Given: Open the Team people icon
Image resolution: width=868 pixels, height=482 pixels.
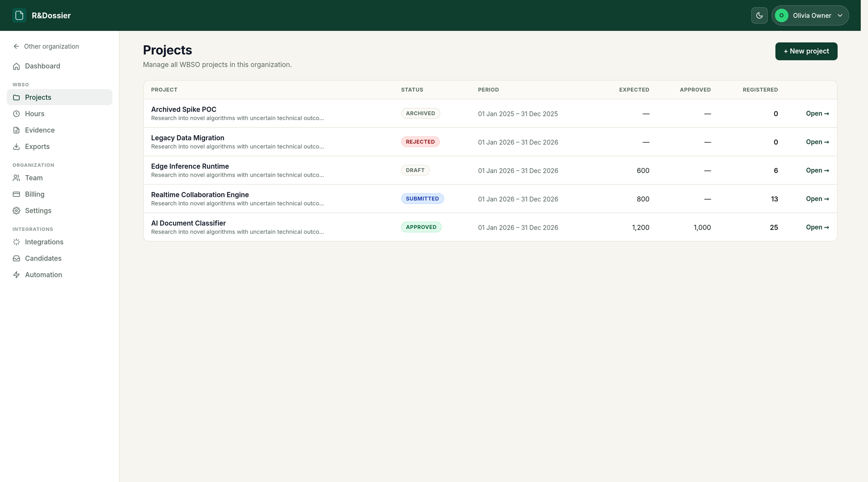Looking at the screenshot, I should [x=16, y=178].
